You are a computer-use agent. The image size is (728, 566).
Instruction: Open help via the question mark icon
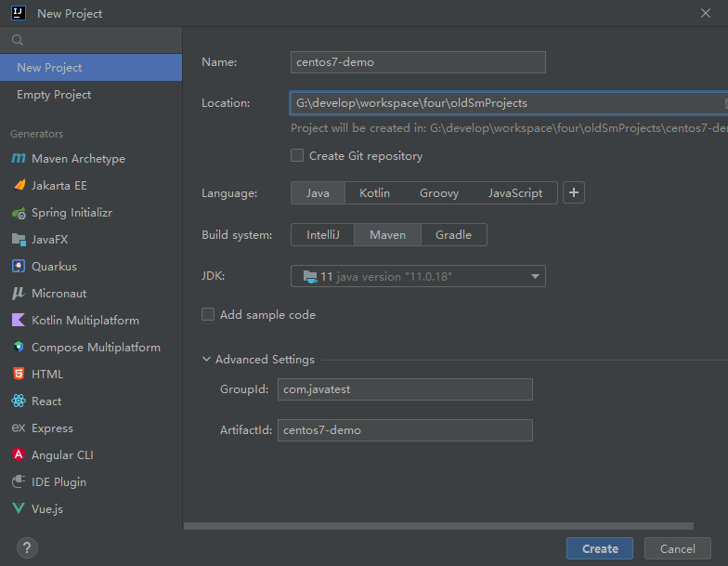click(27, 548)
